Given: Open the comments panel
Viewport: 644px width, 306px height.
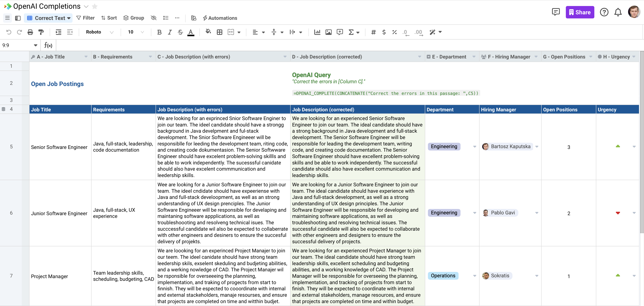Looking at the screenshot, I should pyautogui.click(x=556, y=12).
